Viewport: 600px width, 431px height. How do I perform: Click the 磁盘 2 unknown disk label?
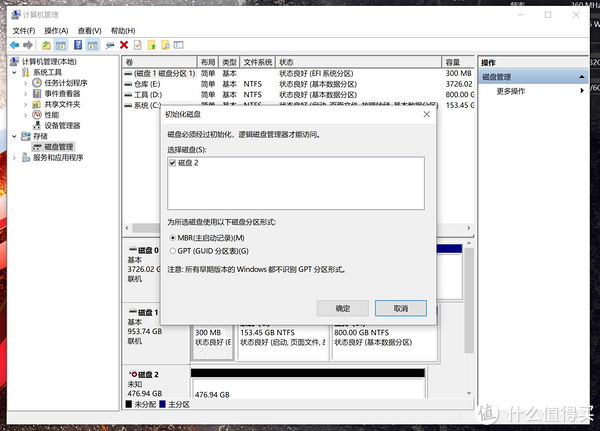[x=148, y=374]
